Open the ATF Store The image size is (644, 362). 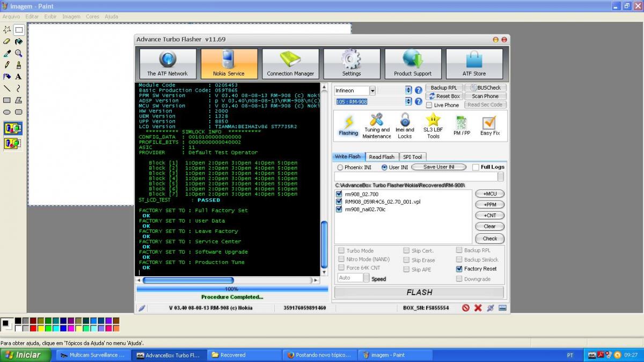pyautogui.click(x=474, y=64)
